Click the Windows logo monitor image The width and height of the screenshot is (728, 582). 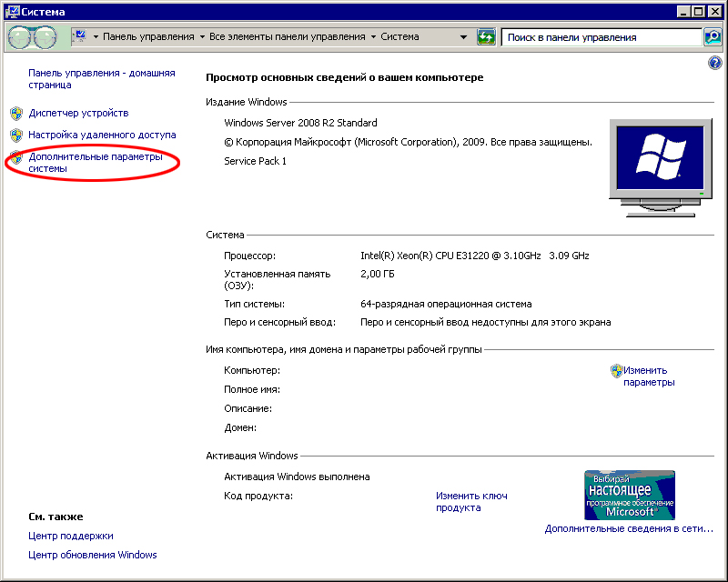661,167
